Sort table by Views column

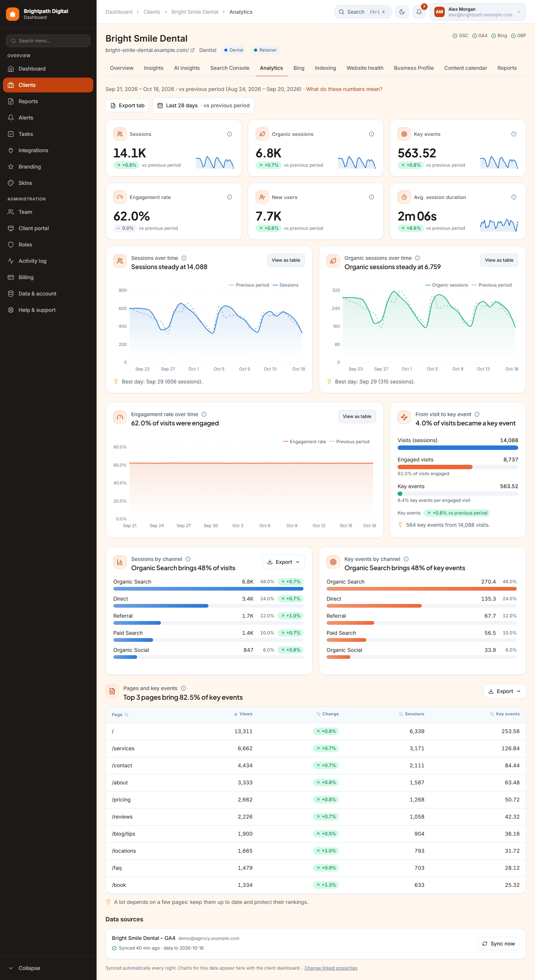click(243, 714)
